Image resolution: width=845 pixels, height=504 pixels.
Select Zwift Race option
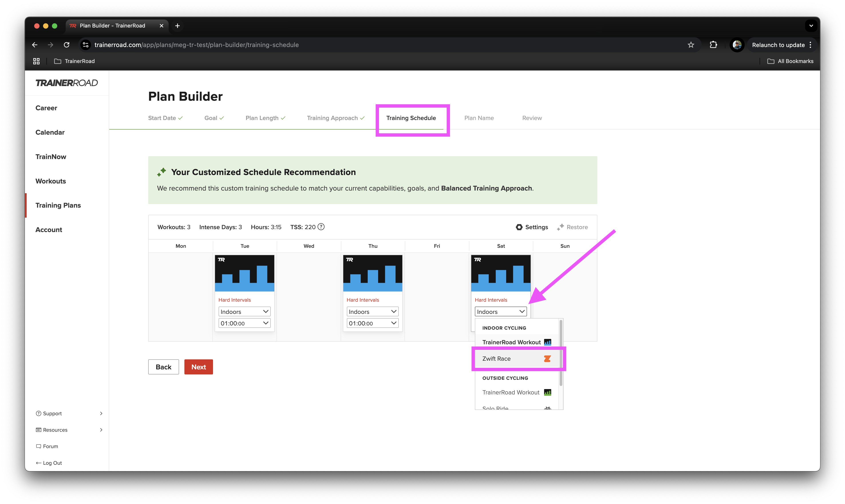pyautogui.click(x=517, y=359)
